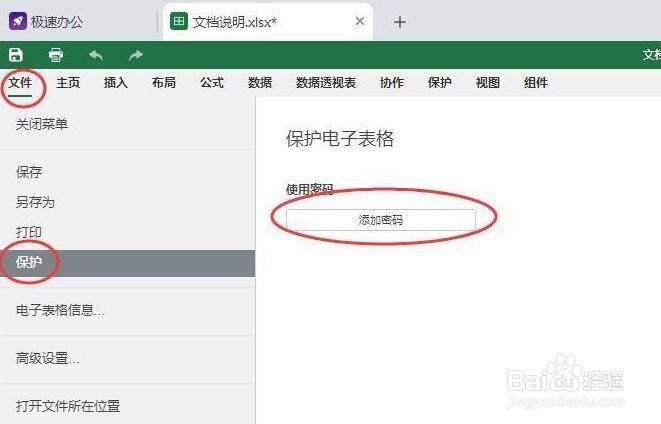Image resolution: width=661 pixels, height=424 pixels.
Task: Click the 使用密码 label
Action: click(310, 189)
